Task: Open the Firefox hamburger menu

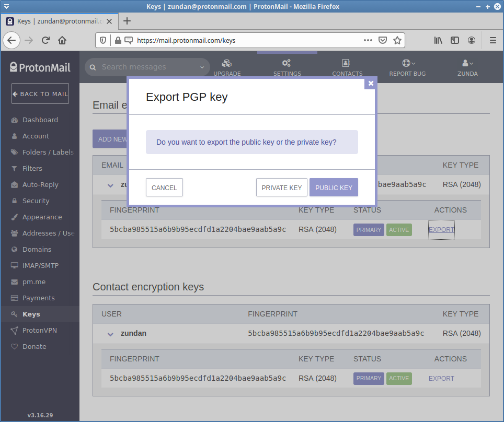Action: click(x=492, y=40)
